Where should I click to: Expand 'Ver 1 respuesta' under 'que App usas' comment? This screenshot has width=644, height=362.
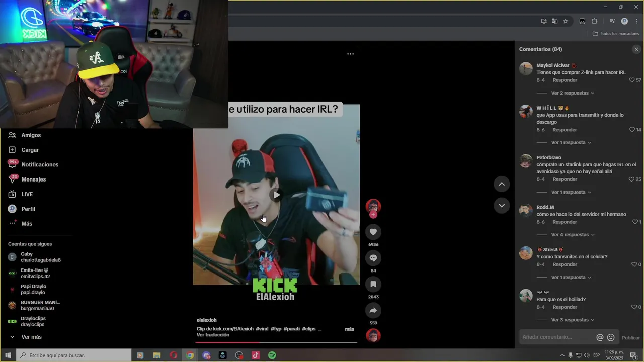click(571, 143)
